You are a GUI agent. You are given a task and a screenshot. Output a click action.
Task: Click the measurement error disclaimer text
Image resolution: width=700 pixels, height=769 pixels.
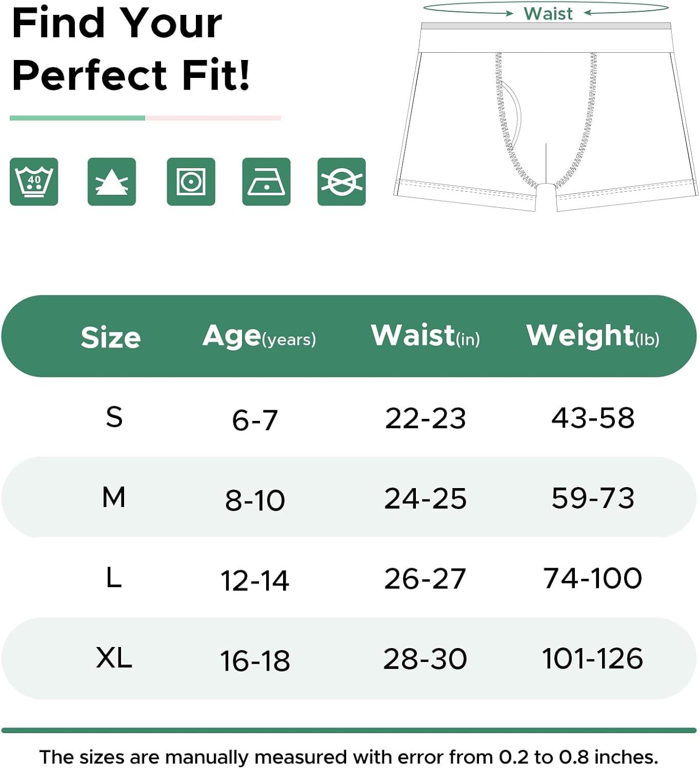[x=349, y=757]
